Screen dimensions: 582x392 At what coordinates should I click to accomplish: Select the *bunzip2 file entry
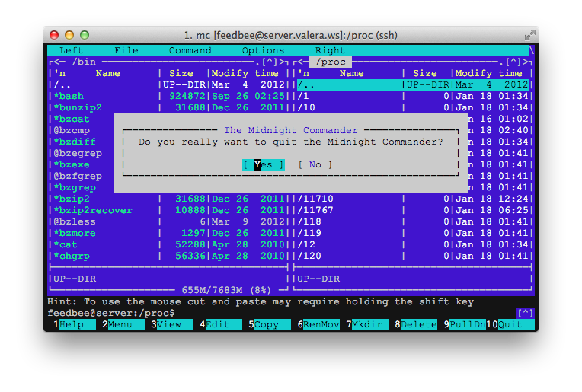pos(168,107)
